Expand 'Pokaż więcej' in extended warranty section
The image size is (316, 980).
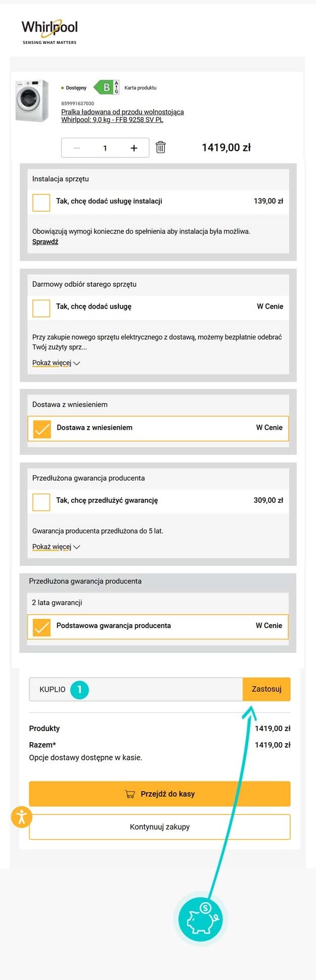click(x=52, y=546)
